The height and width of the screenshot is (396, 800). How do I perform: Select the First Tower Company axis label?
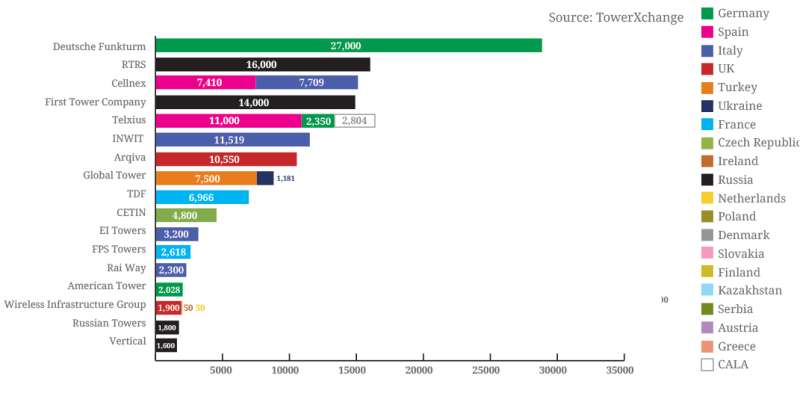pyautogui.click(x=95, y=102)
